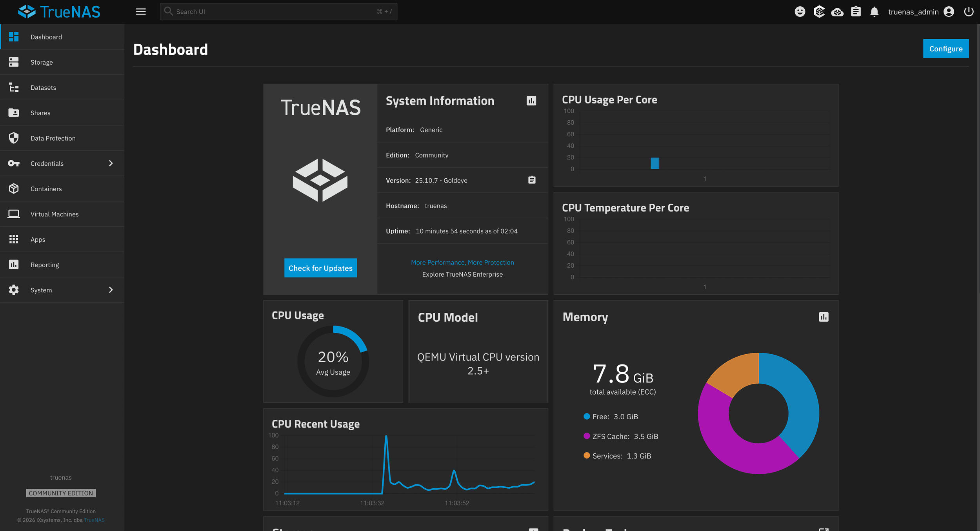Click the Reporting chart icon in the sidebar

pyautogui.click(x=14, y=265)
